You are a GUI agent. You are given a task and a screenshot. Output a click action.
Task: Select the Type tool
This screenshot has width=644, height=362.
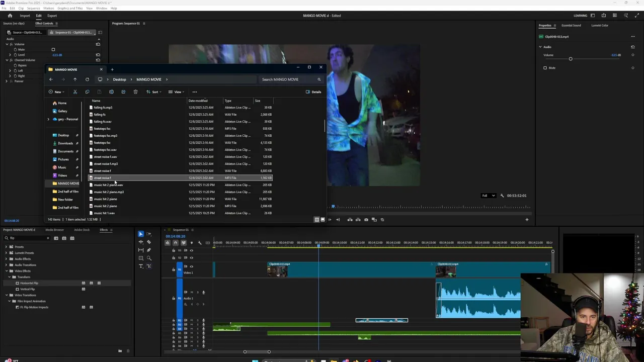(141, 266)
